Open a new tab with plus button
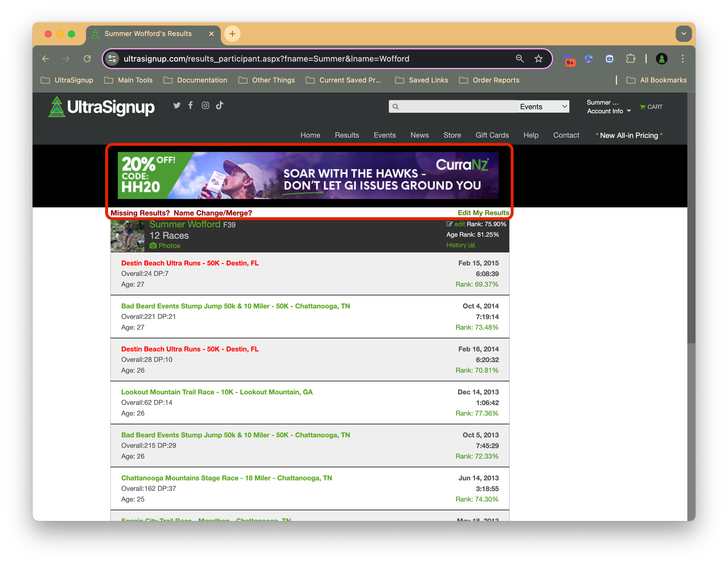Screen dimensions: 728x564 232,34
